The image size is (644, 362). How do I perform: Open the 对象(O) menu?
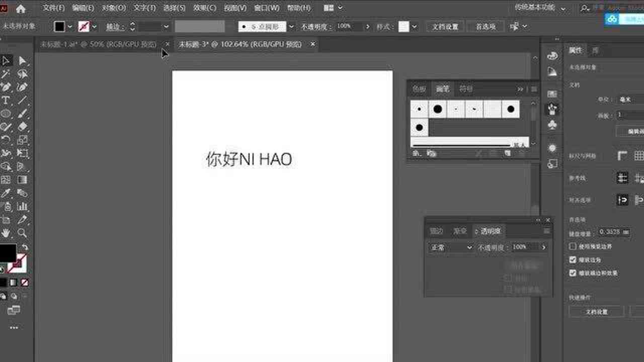[114, 8]
